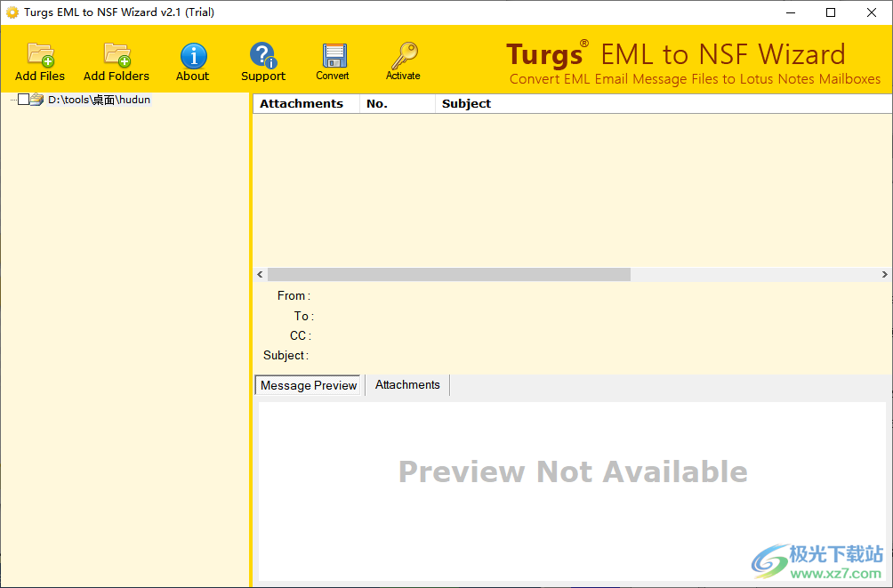Click the Subject column header
The width and height of the screenshot is (893, 588).
point(466,103)
